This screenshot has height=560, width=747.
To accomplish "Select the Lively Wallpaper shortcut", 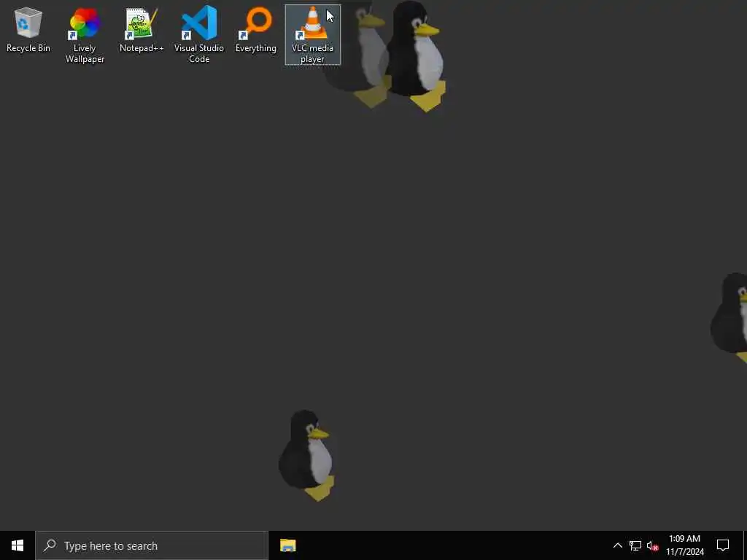I will [x=85, y=35].
